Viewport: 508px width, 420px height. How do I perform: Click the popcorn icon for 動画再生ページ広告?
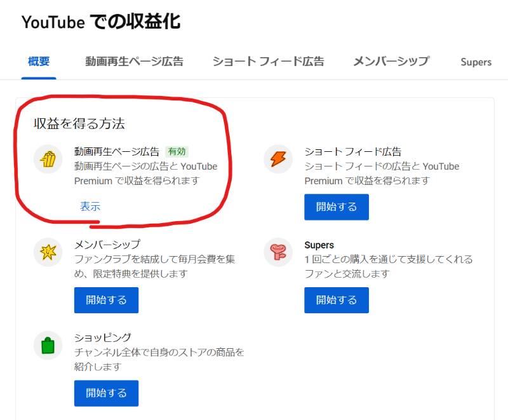[48, 159]
